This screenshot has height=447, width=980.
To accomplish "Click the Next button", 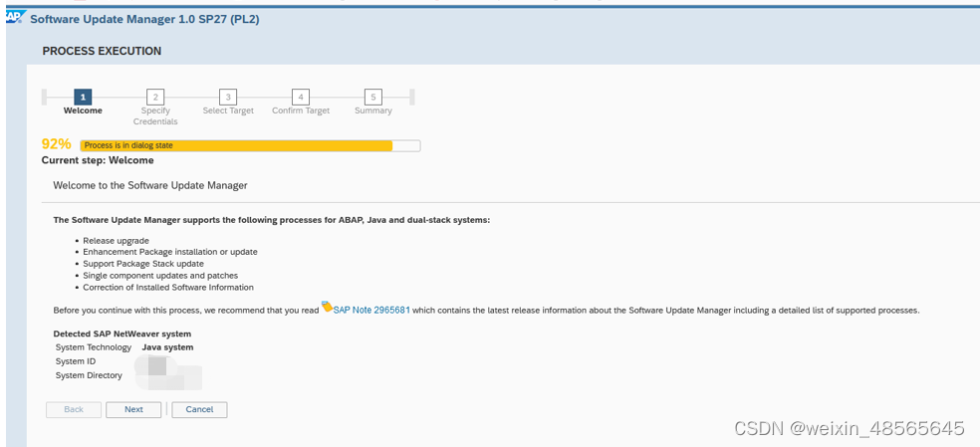I will coord(133,409).
